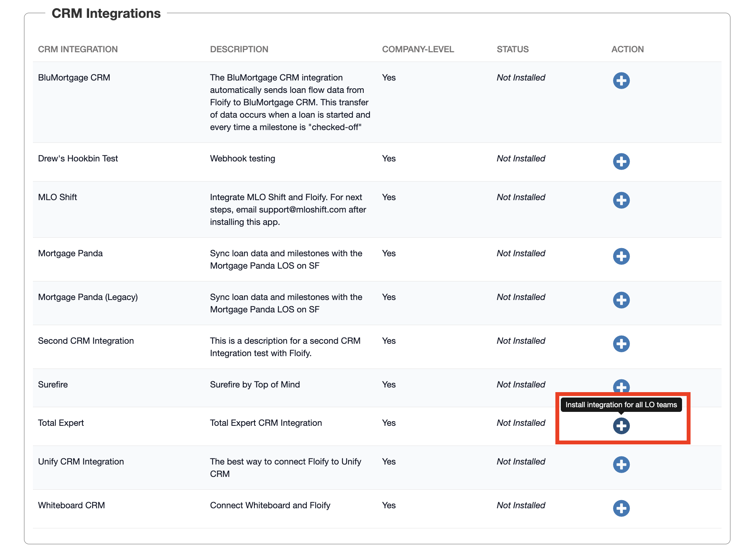Click plus icon for Drew's Hookbin Test
Image resolution: width=756 pixels, height=552 pixels.
tap(621, 161)
